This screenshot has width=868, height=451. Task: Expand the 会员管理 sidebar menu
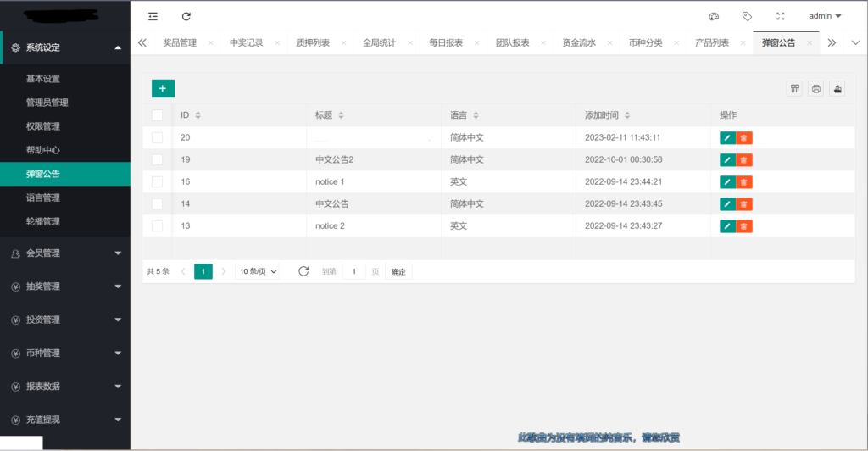65,253
